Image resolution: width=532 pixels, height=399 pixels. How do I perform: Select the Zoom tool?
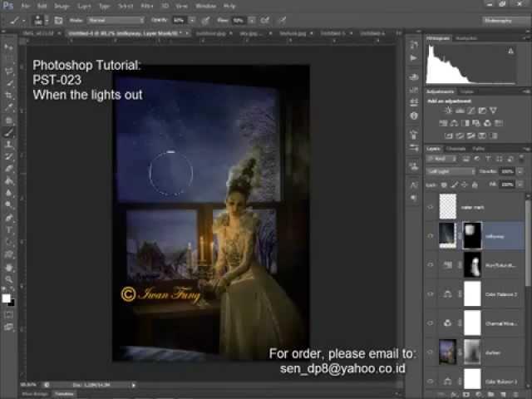[x=8, y=279]
